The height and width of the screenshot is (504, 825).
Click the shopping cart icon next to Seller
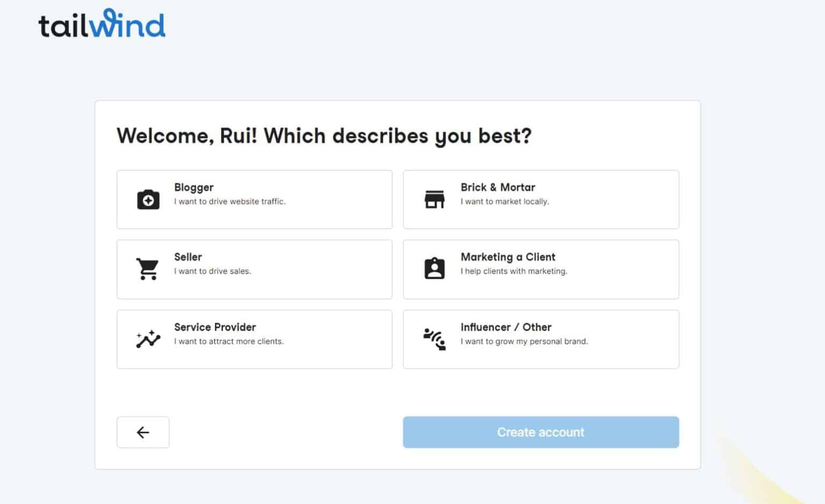pos(146,268)
